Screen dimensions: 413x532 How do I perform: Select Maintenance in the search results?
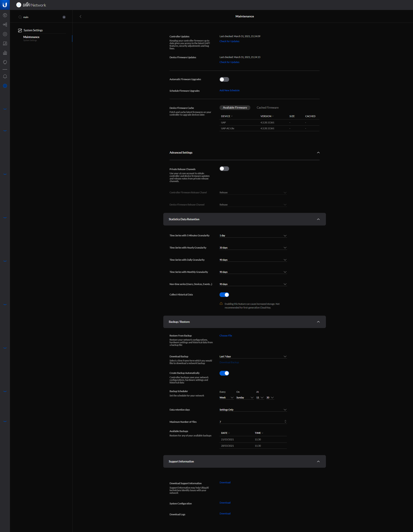31,37
